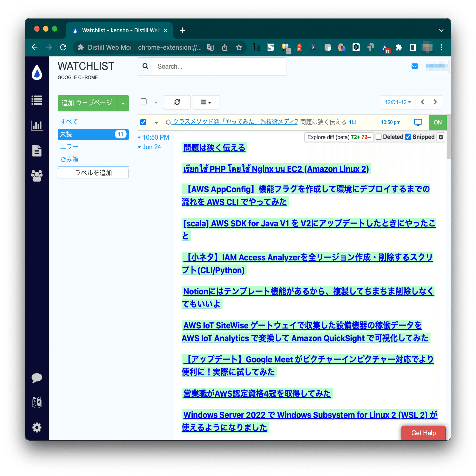Click Chrome back navigation arrow

click(x=35, y=47)
